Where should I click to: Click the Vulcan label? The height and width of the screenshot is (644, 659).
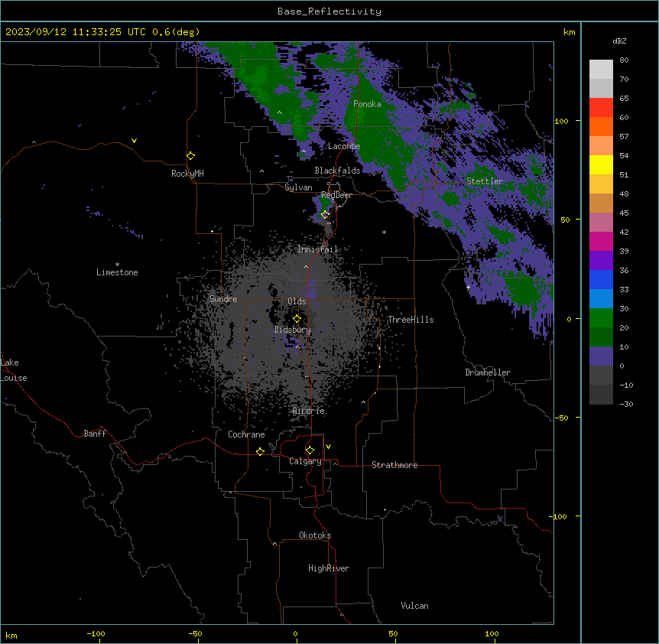414,606
